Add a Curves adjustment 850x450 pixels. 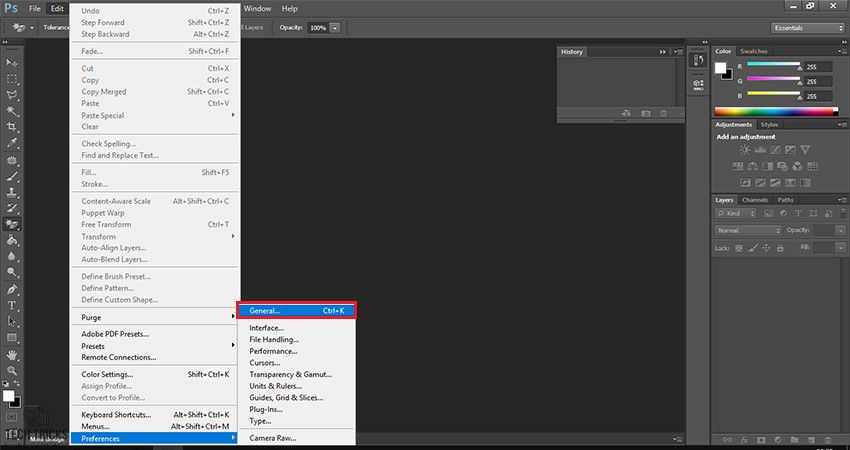pos(775,150)
